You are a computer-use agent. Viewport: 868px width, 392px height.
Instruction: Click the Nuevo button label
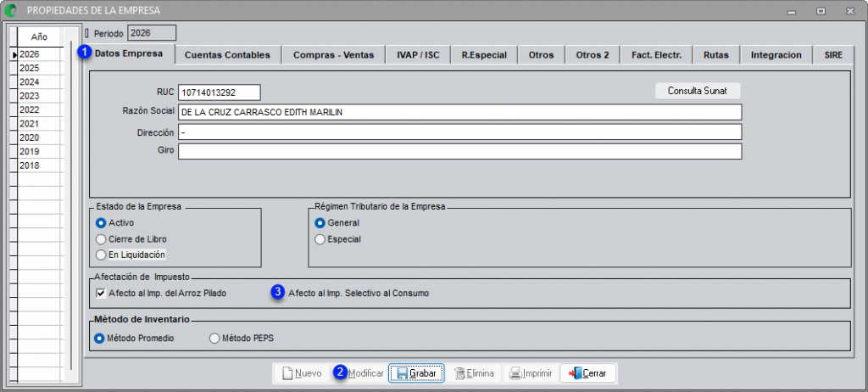(x=309, y=373)
